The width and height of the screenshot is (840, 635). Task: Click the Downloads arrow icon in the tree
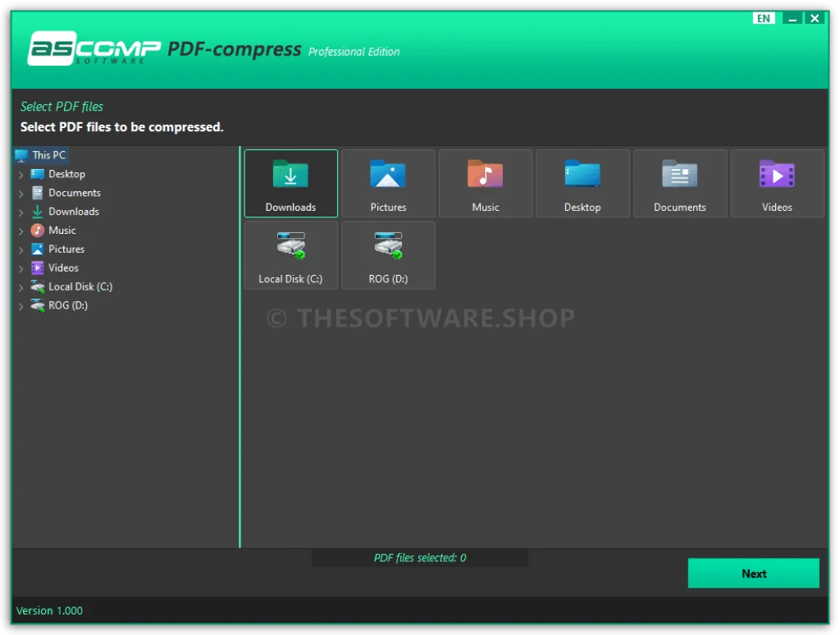38,212
